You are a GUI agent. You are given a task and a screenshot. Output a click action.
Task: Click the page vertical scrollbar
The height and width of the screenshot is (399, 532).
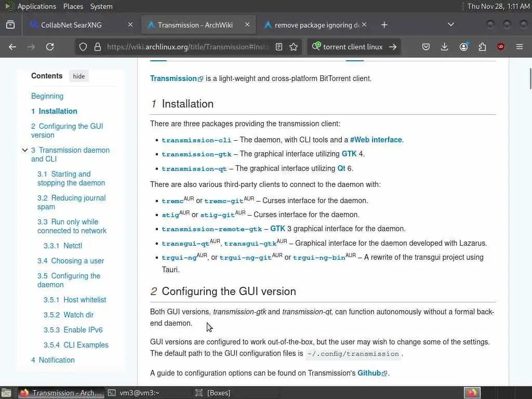coord(530,79)
